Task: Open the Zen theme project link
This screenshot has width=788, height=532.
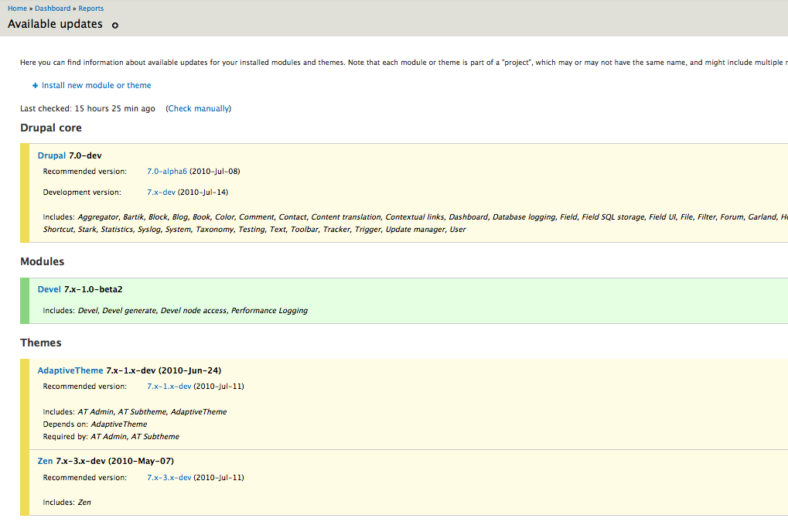Action: click(46, 462)
